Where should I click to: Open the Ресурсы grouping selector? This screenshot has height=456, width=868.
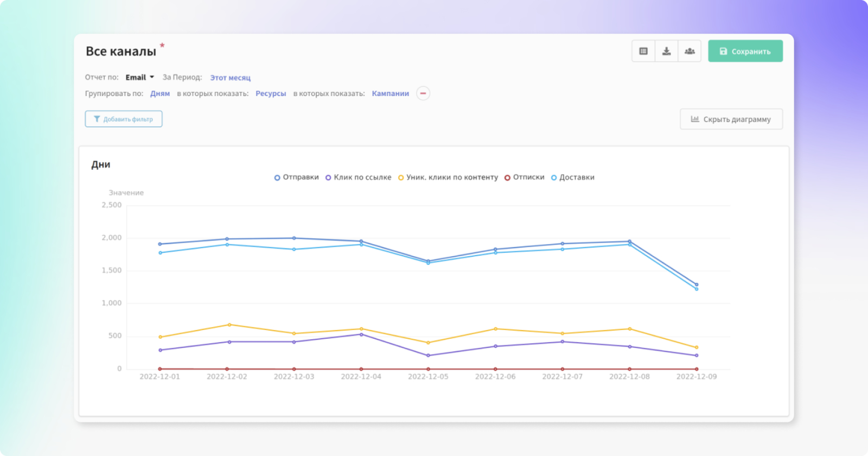(x=271, y=93)
